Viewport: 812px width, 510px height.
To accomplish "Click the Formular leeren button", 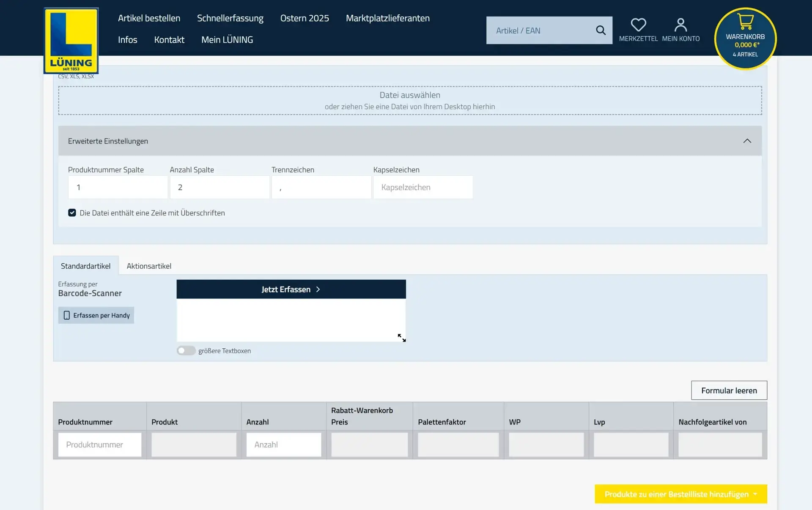I will [x=729, y=390].
